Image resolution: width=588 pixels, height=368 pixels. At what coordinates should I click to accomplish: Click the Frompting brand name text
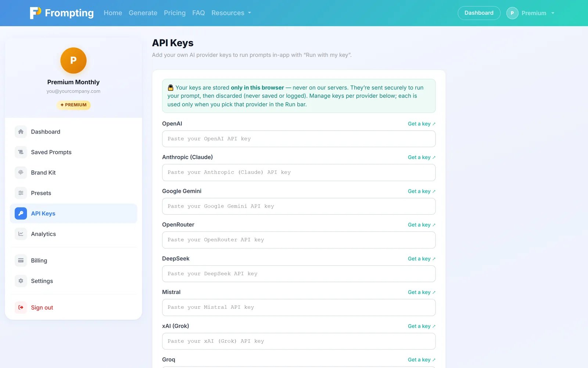(x=69, y=13)
